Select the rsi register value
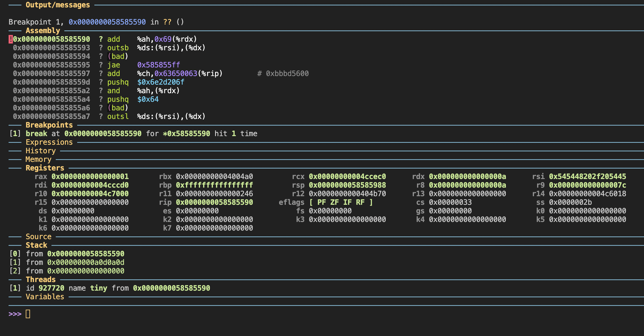This screenshot has width=644, height=336. (x=587, y=177)
